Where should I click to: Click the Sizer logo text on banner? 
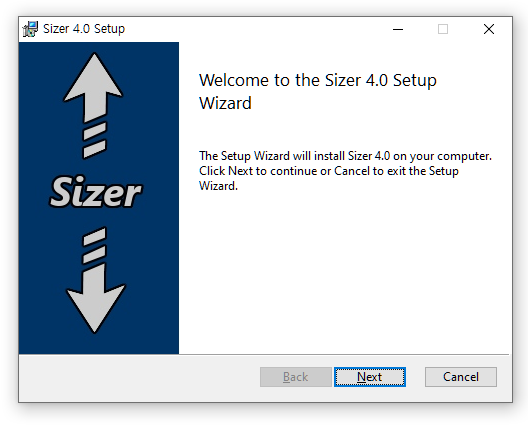click(96, 192)
